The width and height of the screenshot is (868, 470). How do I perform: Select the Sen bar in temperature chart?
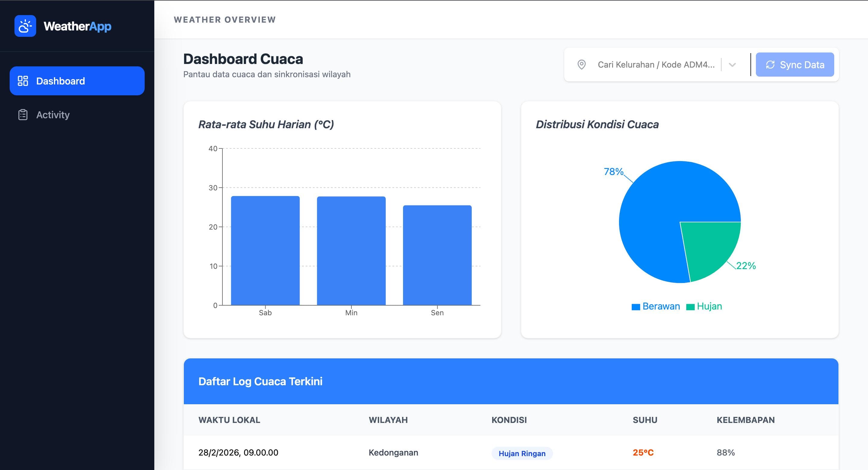point(437,255)
